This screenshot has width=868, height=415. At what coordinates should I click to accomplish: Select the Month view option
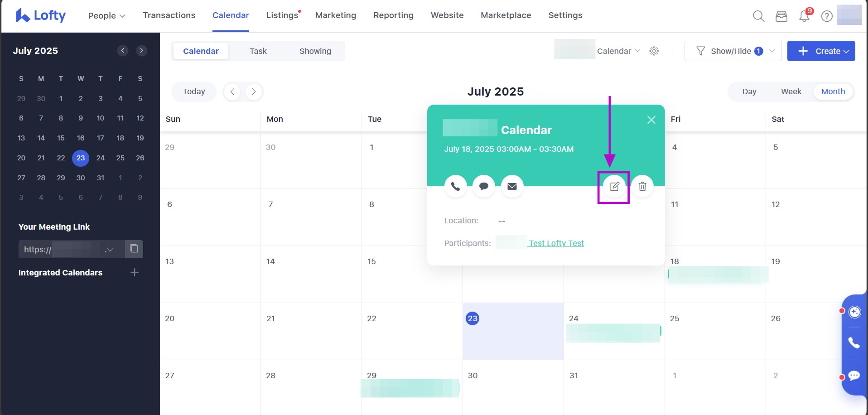coord(833,92)
